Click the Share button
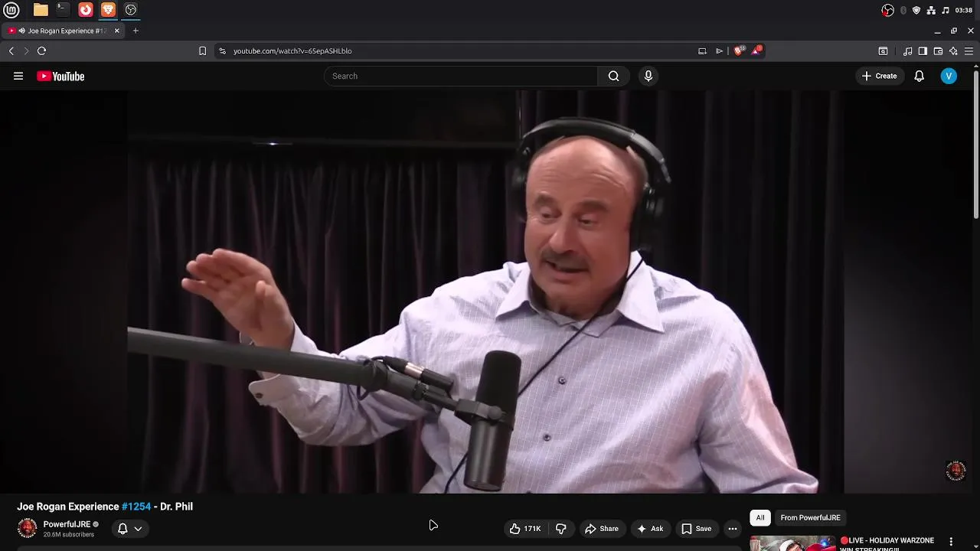 point(602,528)
